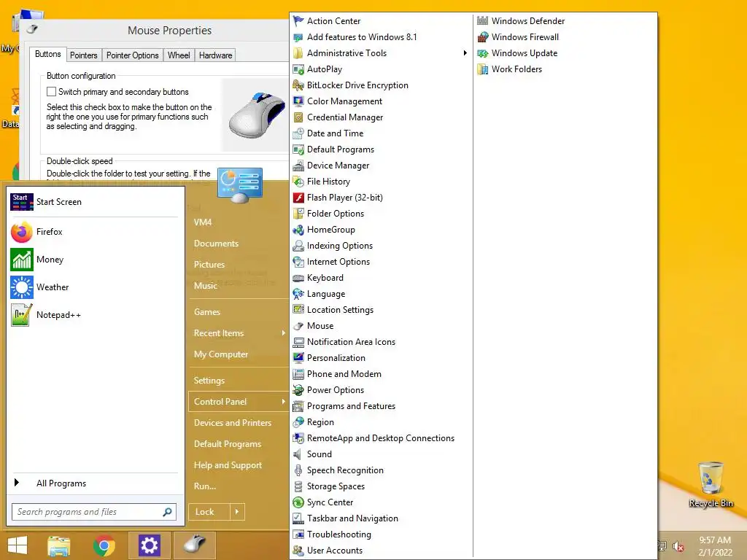Click the Run... entry
747x560 pixels.
[205, 486]
